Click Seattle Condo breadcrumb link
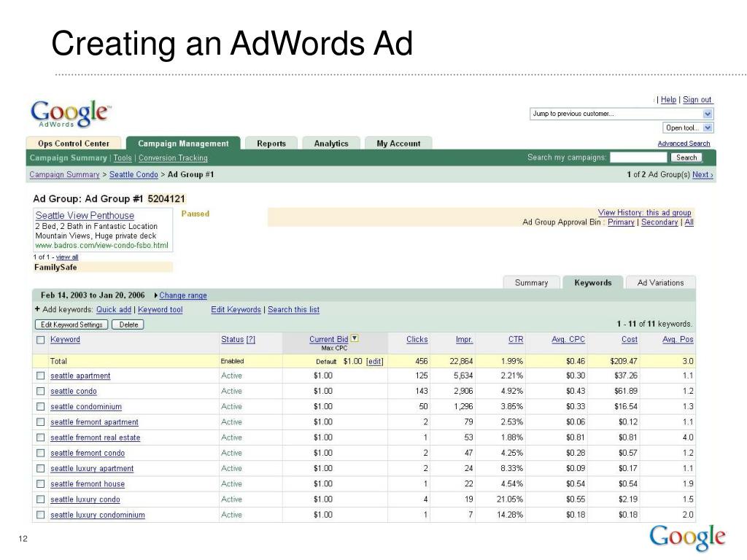Viewport: 747px width, 560px height. click(133, 174)
